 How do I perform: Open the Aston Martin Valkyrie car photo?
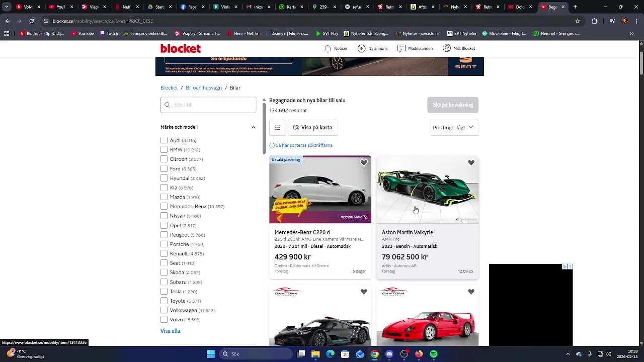427,190
